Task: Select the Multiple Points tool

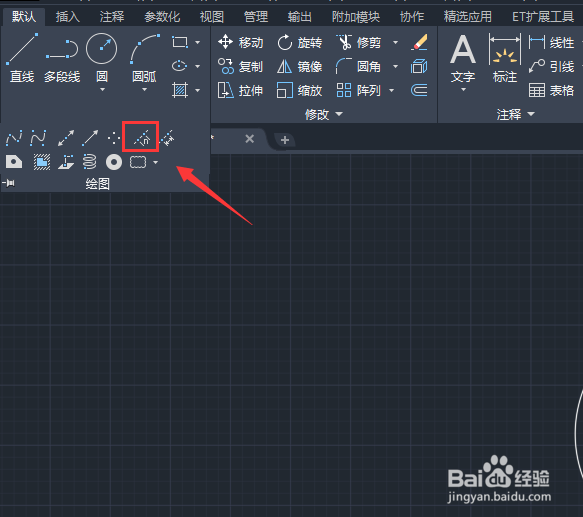Action: tap(114, 138)
